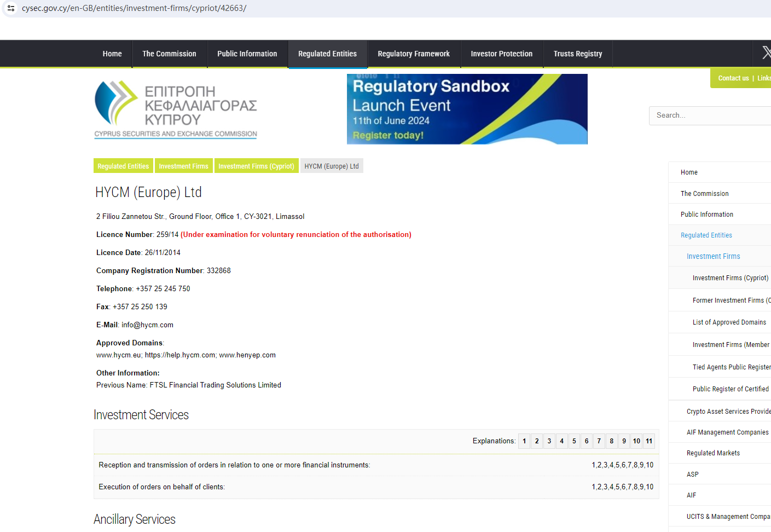This screenshot has height=532, width=771.
Task: Select the Investment Firms breadcrumb
Action: pos(183,166)
